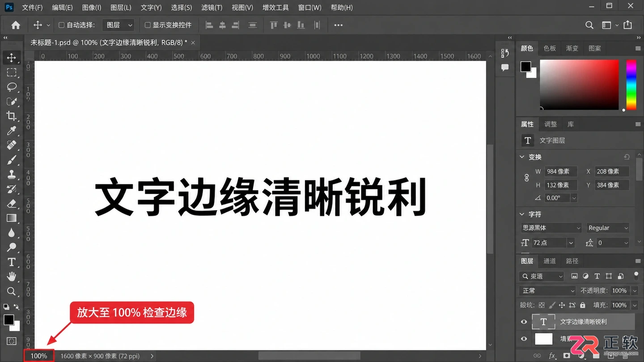
Task: Select the Horizontal Type tool
Action: tap(12, 262)
